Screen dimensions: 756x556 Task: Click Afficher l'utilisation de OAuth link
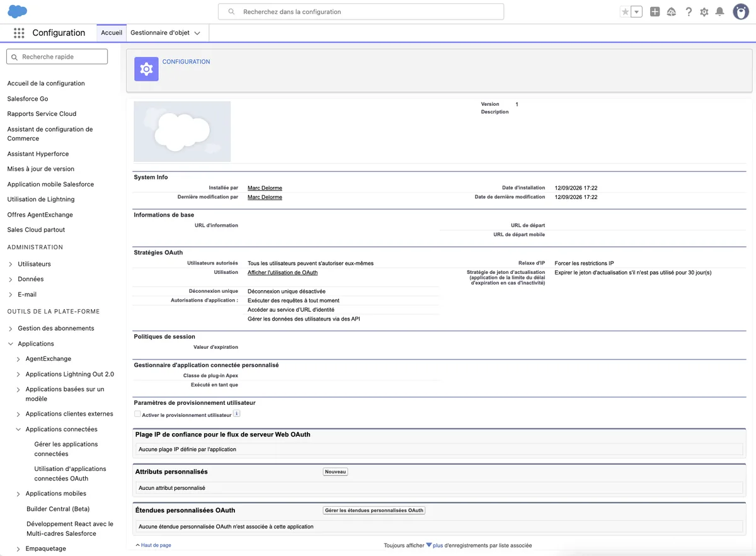(x=282, y=273)
